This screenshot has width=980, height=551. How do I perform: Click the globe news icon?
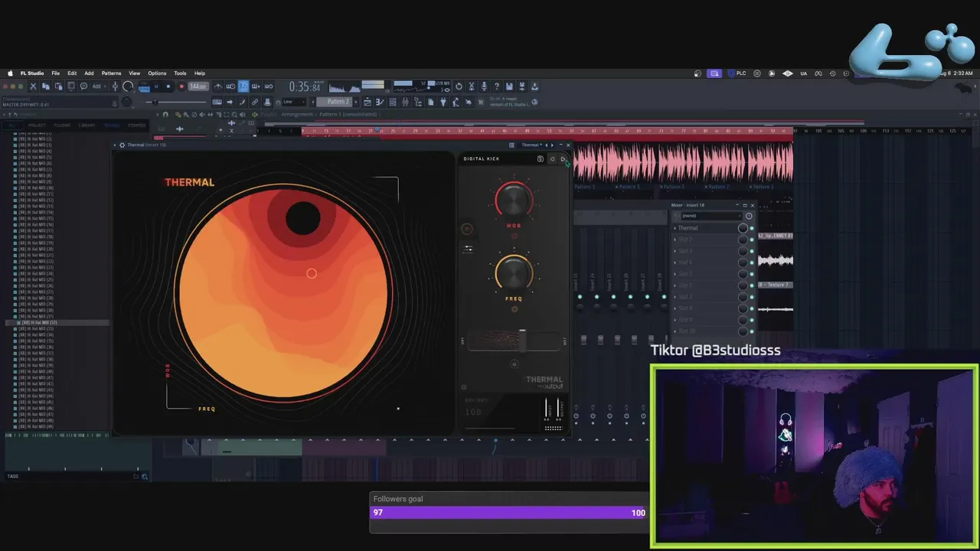click(x=534, y=101)
